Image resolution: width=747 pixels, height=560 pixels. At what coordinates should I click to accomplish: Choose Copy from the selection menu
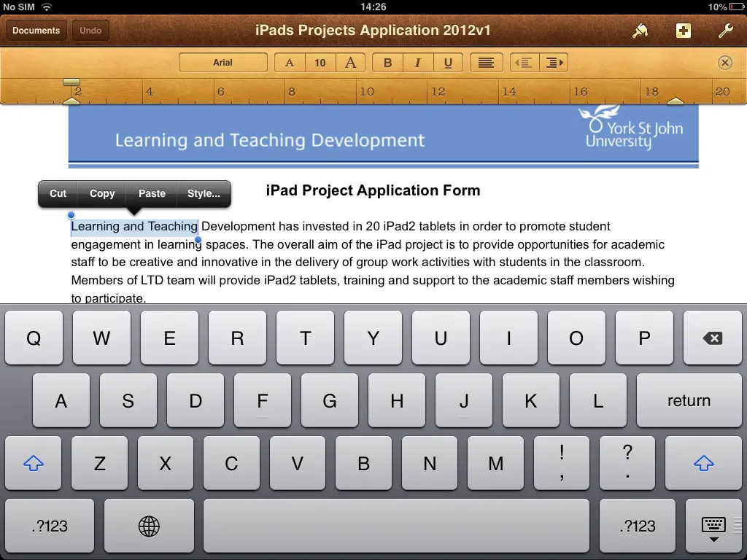click(x=102, y=193)
